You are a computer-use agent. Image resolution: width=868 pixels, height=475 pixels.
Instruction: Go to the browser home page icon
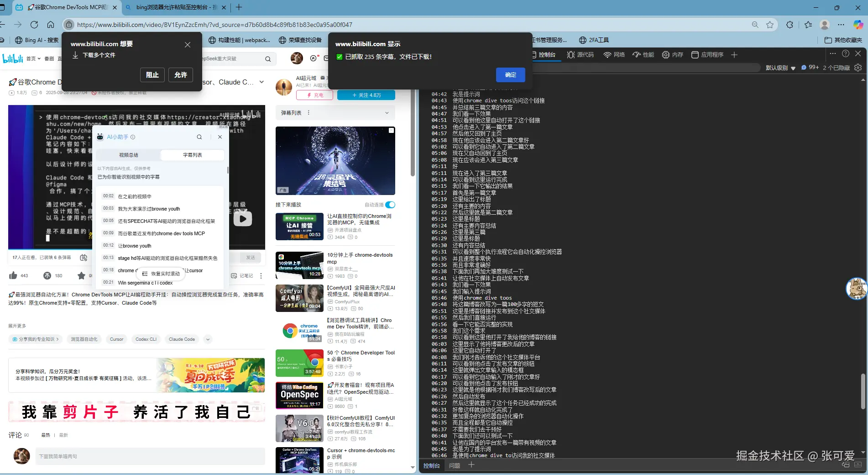pyautogui.click(x=51, y=25)
